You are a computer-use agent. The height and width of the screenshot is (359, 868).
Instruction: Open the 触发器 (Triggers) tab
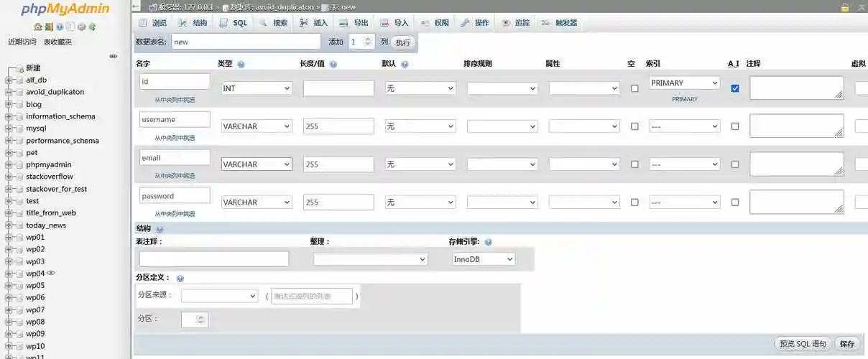(x=560, y=23)
